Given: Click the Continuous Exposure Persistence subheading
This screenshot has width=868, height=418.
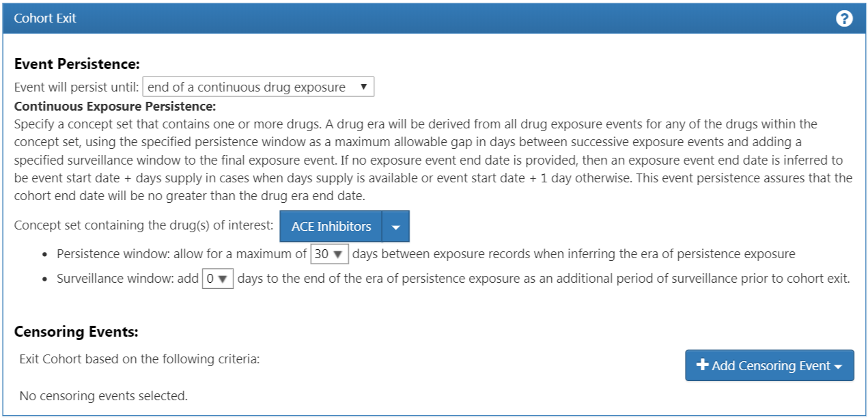Looking at the screenshot, I should pyautogui.click(x=115, y=107).
